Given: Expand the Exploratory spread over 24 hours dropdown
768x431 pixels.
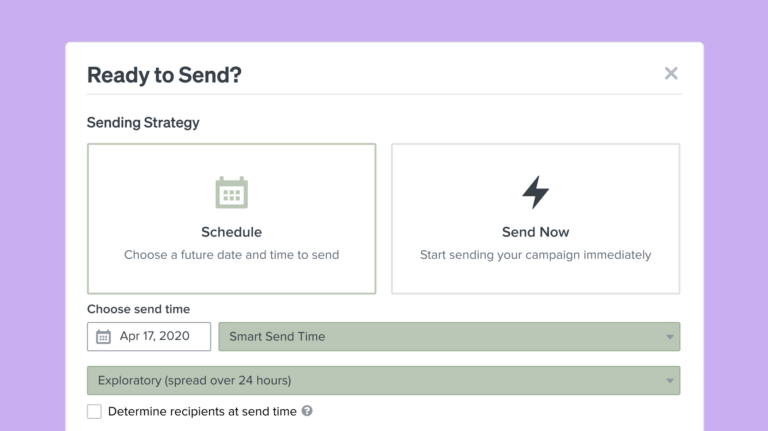Looking at the screenshot, I should tap(384, 381).
